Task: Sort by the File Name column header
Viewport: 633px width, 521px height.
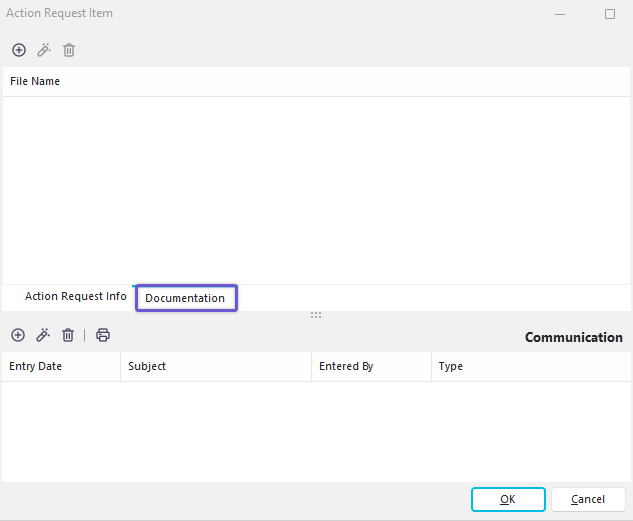Action: [x=35, y=82]
